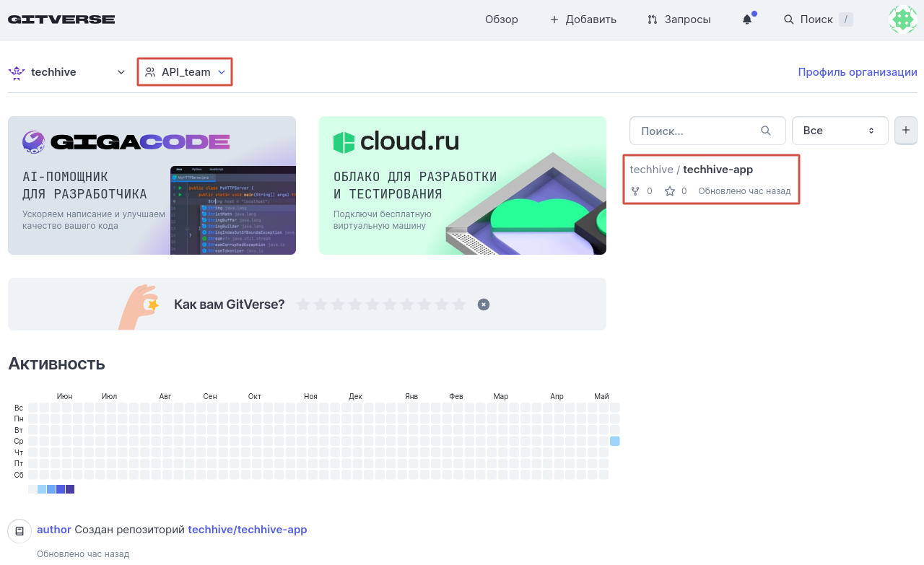Click the team people icon beside API_team
The image size is (924, 565).
pyautogui.click(x=150, y=72)
